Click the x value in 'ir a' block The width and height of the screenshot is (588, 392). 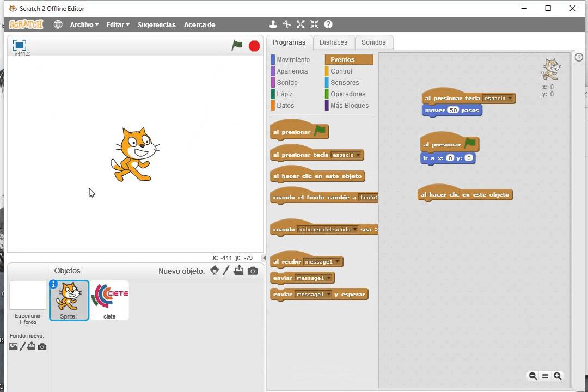(x=450, y=158)
